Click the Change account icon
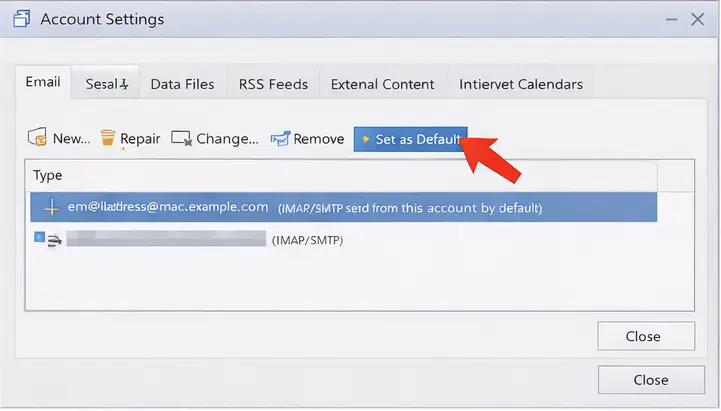721x411 pixels. coord(181,138)
